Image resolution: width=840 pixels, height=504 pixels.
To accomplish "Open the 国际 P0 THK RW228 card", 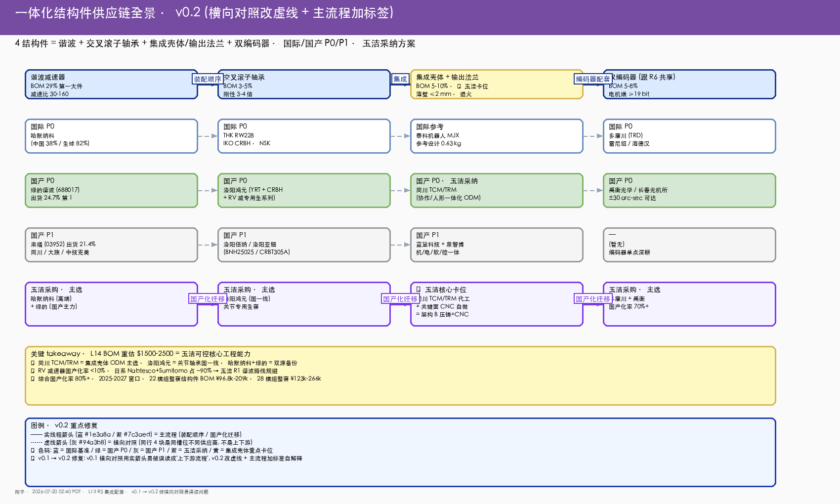I will click(304, 136).
